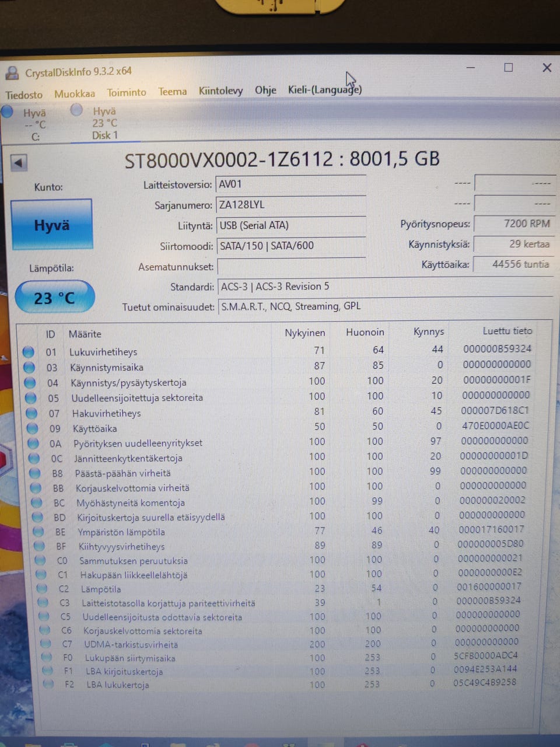Click the status icon for Ympäristön lämpötila
This screenshot has height=747, width=560.
tap(39, 532)
